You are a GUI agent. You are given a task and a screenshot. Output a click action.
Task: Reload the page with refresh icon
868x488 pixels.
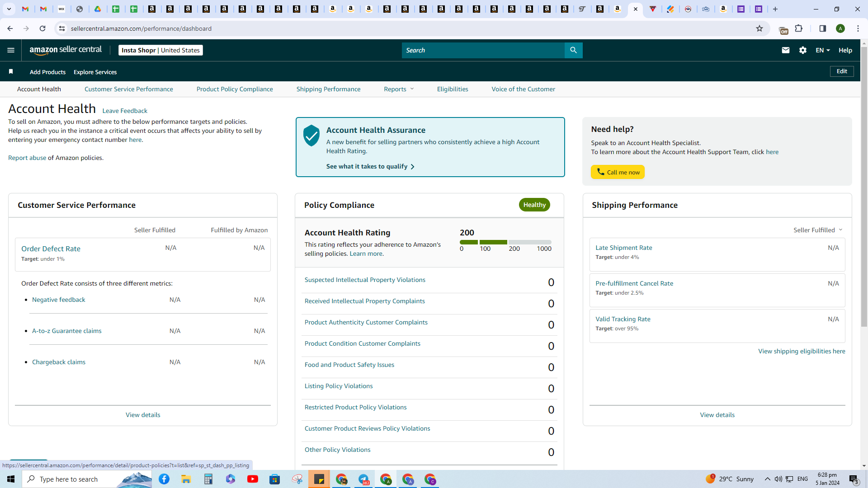pos(42,28)
